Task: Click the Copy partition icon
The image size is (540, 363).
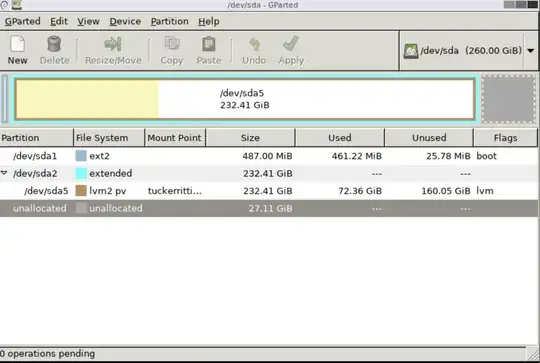Action: pos(172,44)
